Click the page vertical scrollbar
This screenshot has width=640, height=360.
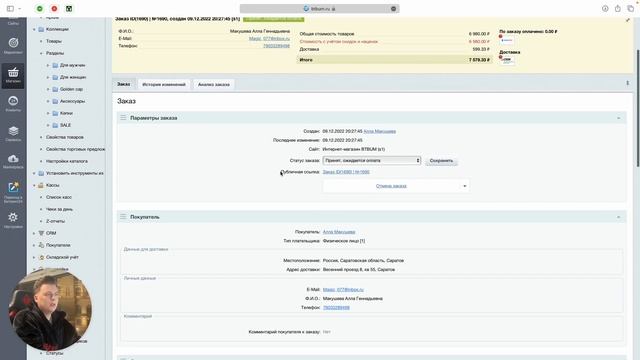click(x=638, y=108)
